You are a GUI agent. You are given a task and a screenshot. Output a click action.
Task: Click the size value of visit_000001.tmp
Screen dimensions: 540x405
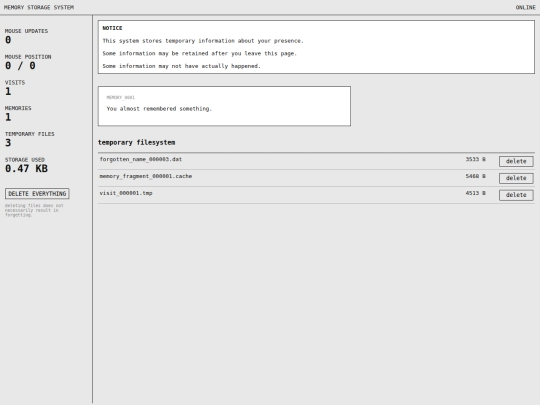pyautogui.click(x=475, y=193)
